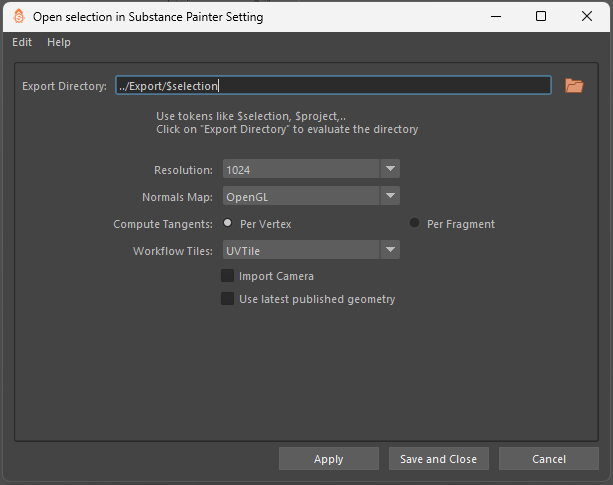Choose Per Vertex for Compute Tangents

click(229, 224)
